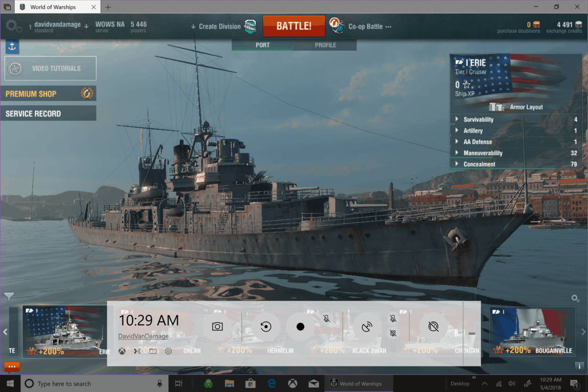588x392 pixels.
Task: Open the Co-op Battle mode selector
Action: pos(370,26)
